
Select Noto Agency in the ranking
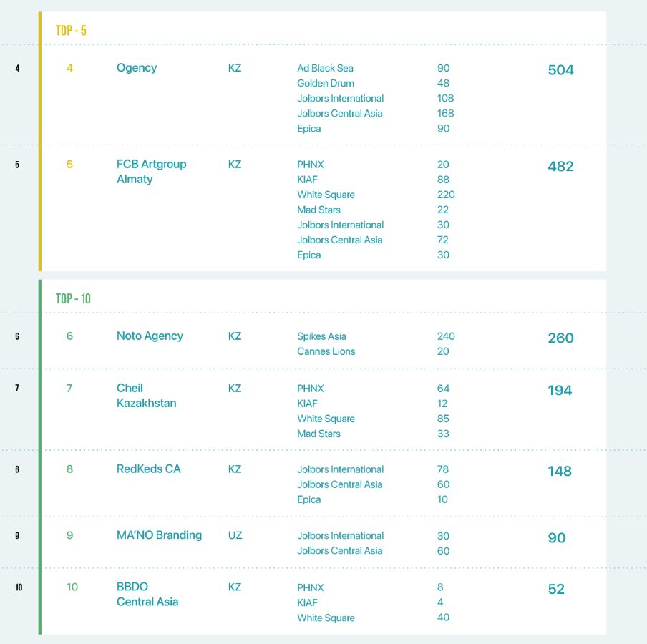point(150,336)
